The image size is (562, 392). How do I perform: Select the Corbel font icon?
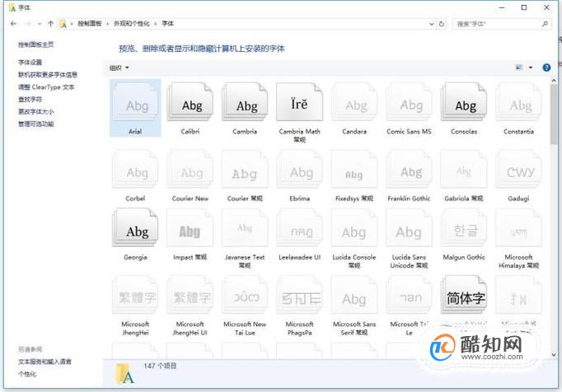point(135,170)
